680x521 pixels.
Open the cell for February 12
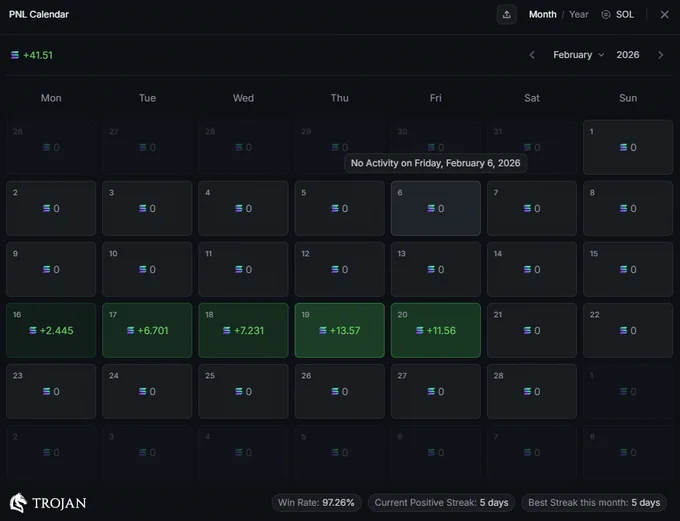pyautogui.click(x=340, y=269)
